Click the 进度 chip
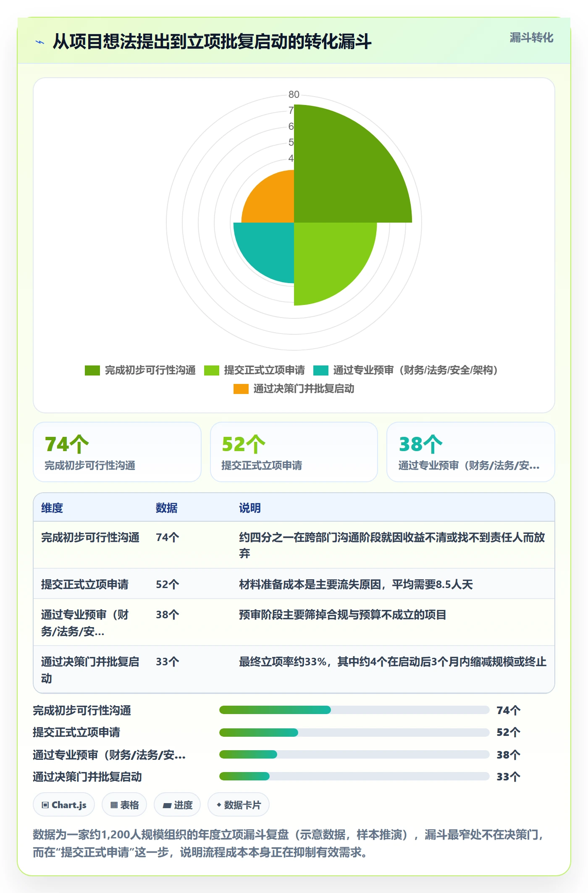This screenshot has height=893, width=588. pos(177,805)
